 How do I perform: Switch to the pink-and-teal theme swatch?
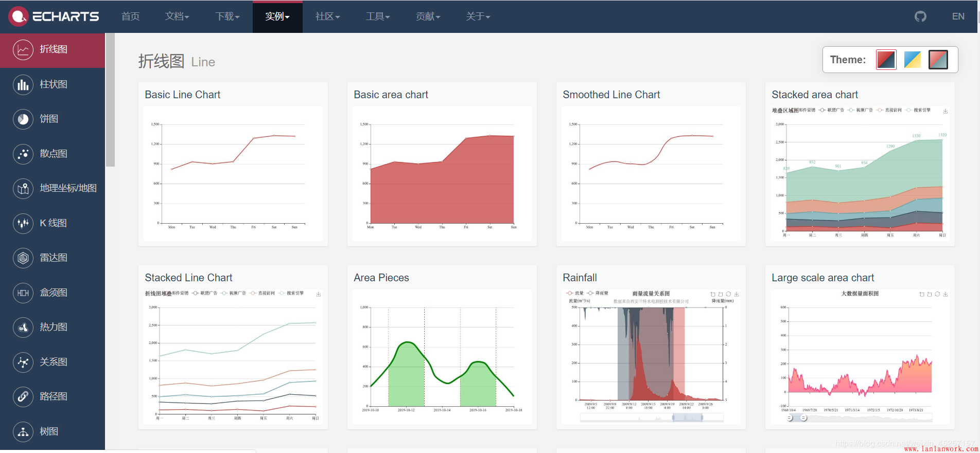pyautogui.click(x=938, y=60)
